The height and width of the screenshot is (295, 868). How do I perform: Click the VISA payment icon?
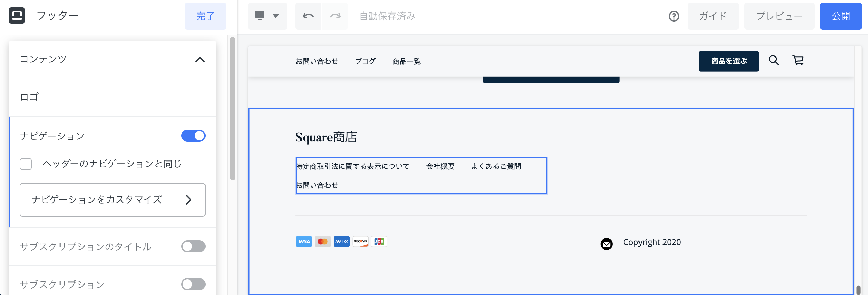[304, 242]
